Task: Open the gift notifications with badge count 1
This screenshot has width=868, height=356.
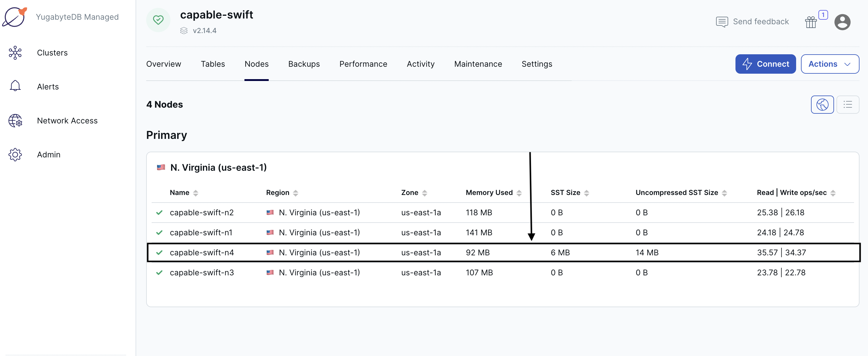Action: [811, 22]
